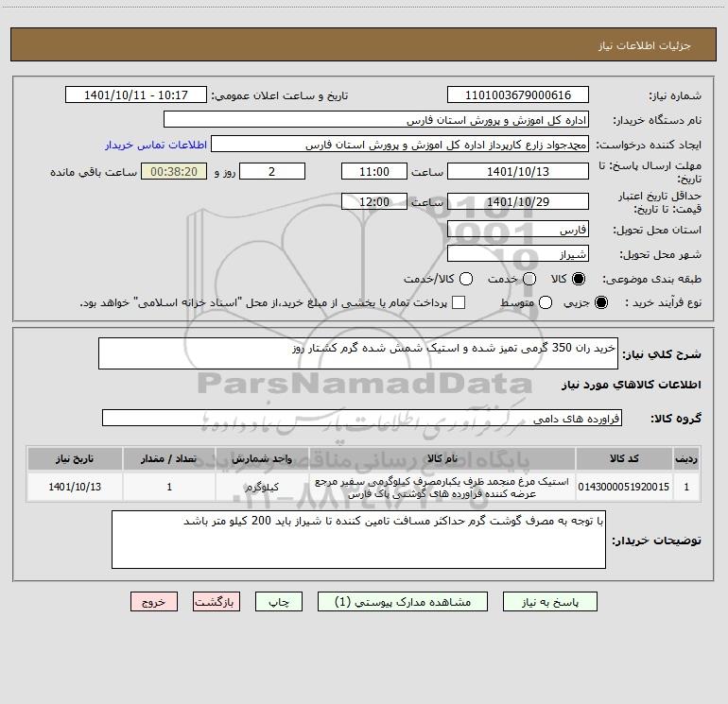
Task: Click the نام کالا column header
Action: (442, 458)
